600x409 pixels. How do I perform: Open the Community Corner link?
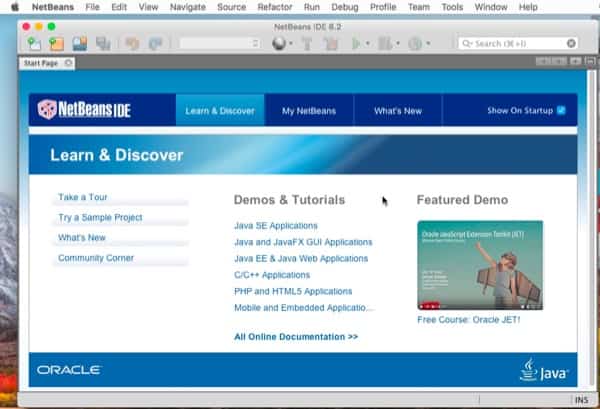click(96, 258)
